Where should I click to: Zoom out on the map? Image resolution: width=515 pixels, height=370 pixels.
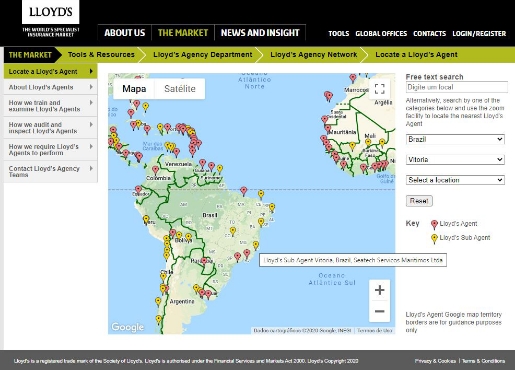[379, 311]
